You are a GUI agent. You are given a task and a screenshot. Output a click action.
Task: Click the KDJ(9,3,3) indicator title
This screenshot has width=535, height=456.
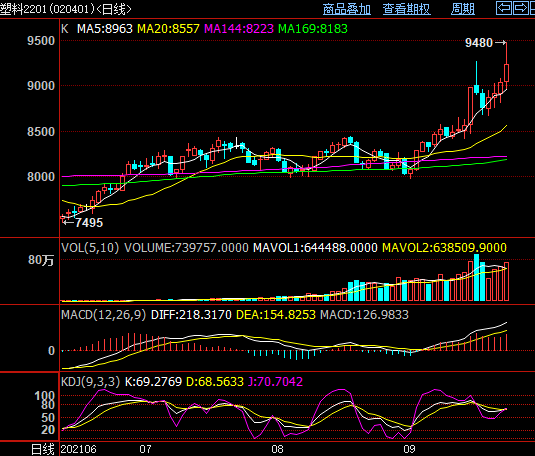click(x=90, y=382)
